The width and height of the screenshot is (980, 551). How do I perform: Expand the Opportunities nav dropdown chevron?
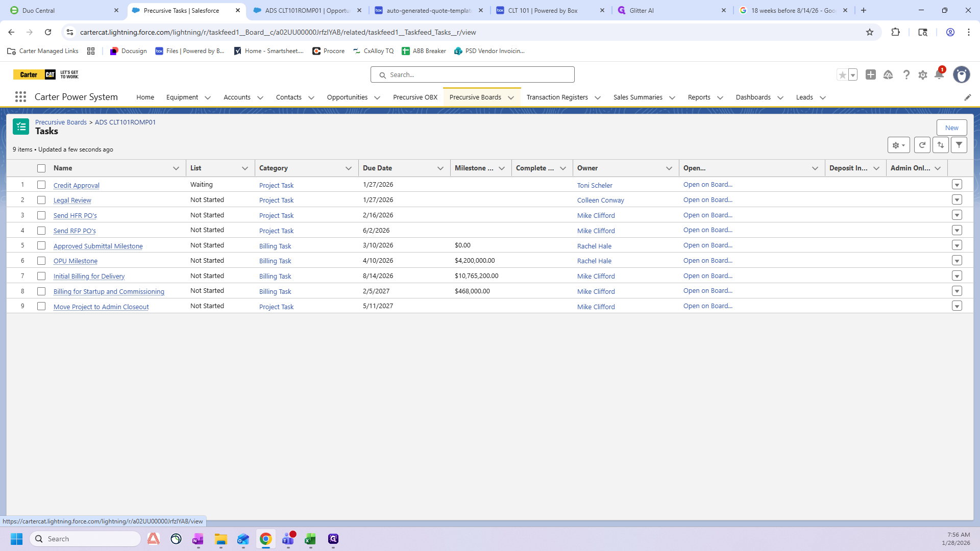(x=377, y=97)
